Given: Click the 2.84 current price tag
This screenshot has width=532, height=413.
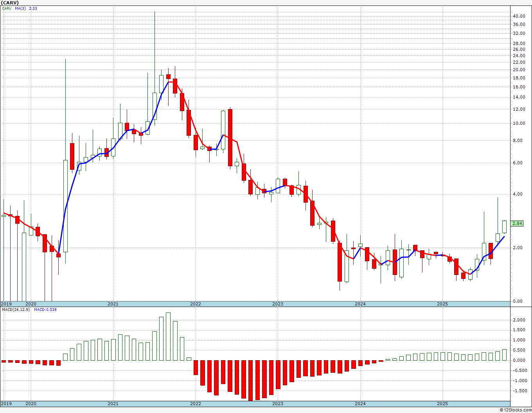Looking at the screenshot, I should pyautogui.click(x=517, y=223).
